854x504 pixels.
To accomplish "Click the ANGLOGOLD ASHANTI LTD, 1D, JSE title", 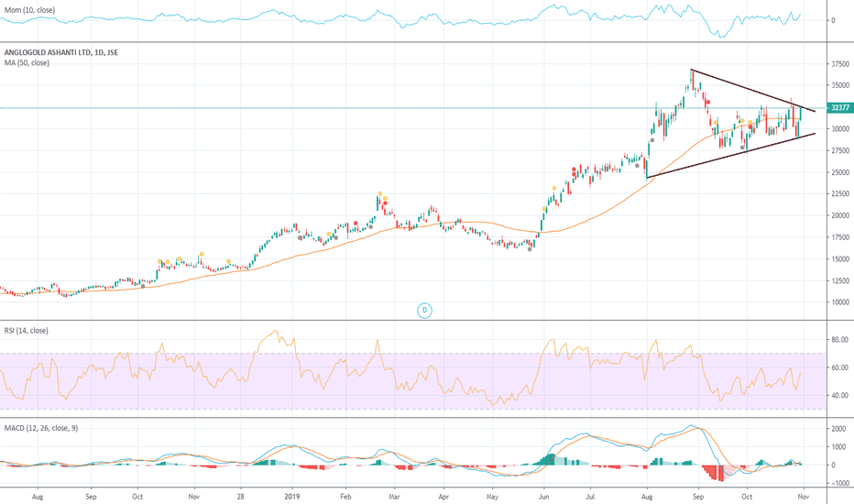I will click(61, 52).
